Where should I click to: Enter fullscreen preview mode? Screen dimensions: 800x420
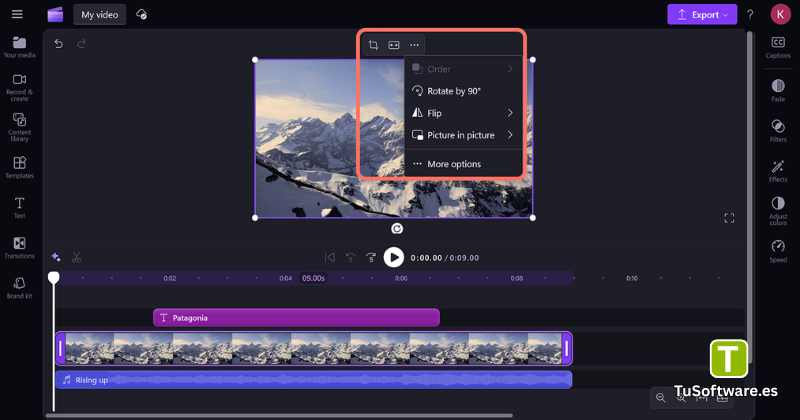tap(729, 218)
